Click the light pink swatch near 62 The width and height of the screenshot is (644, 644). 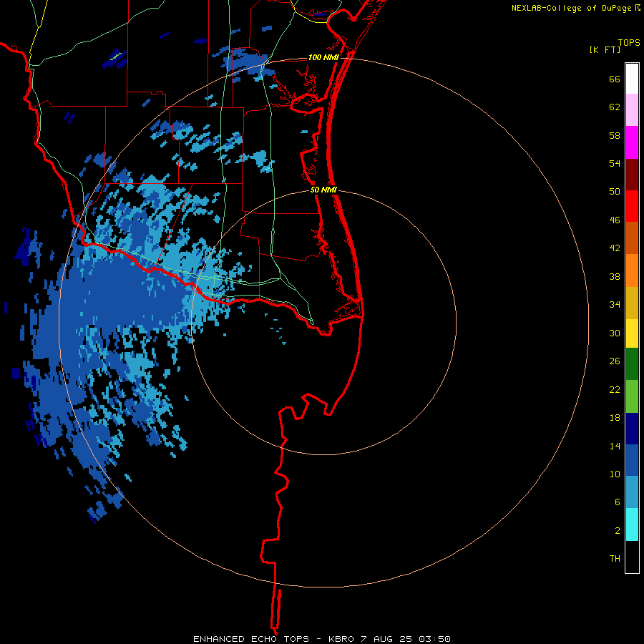(632, 109)
